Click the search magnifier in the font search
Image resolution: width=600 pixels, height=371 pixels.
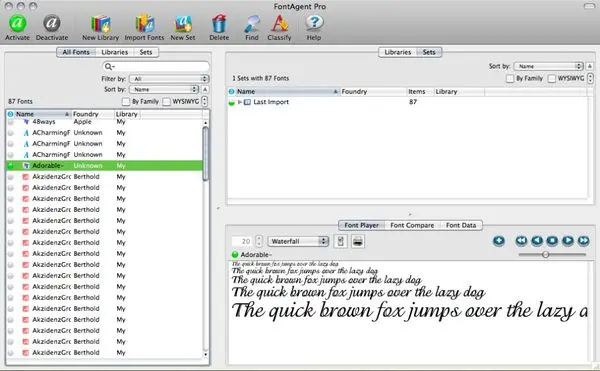point(109,67)
